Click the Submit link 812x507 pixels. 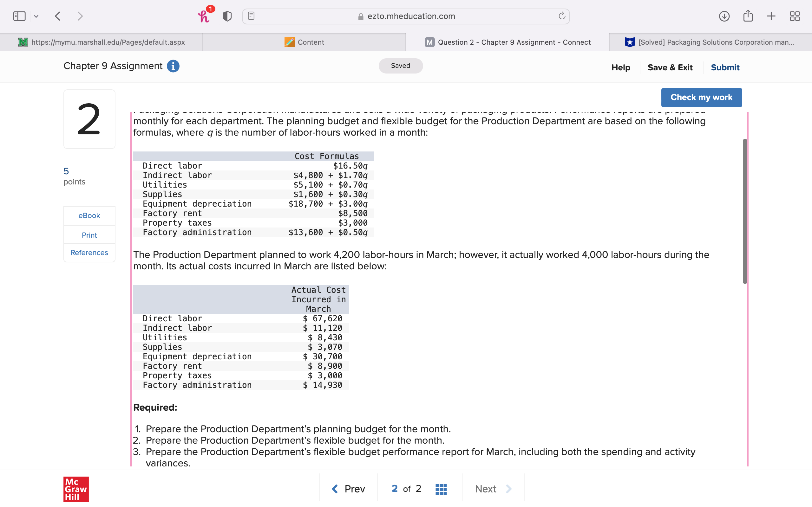(x=725, y=67)
